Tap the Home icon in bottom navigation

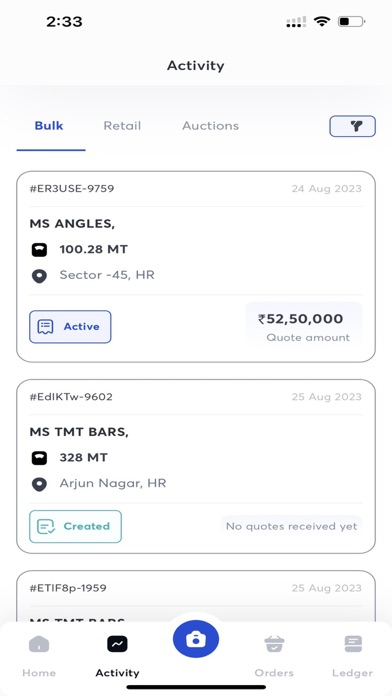[39, 644]
